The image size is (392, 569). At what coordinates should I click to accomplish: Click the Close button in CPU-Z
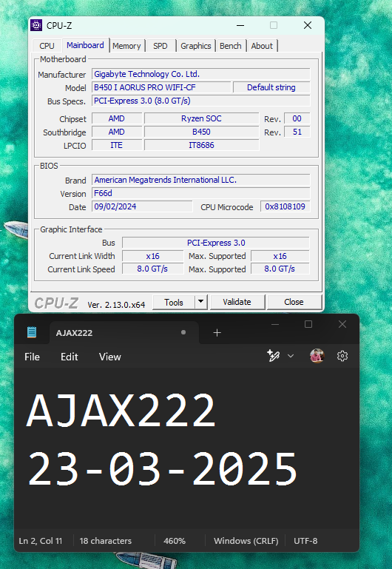tap(294, 302)
